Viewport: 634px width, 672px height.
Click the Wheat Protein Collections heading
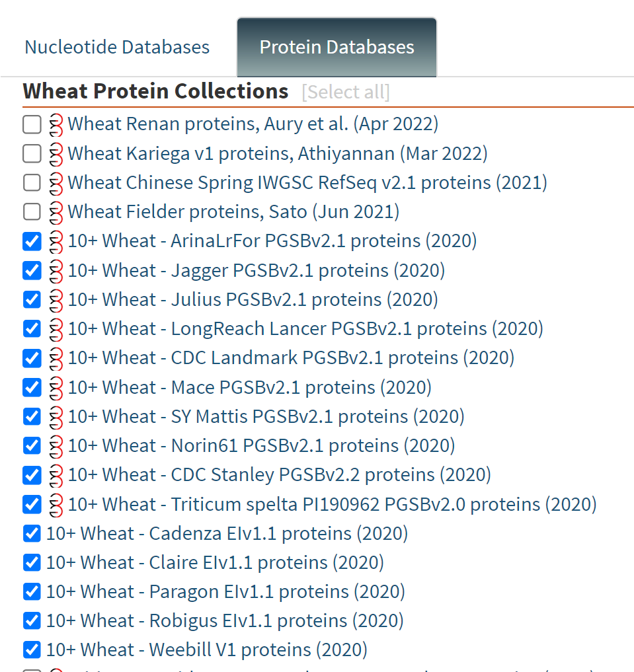coord(156,91)
